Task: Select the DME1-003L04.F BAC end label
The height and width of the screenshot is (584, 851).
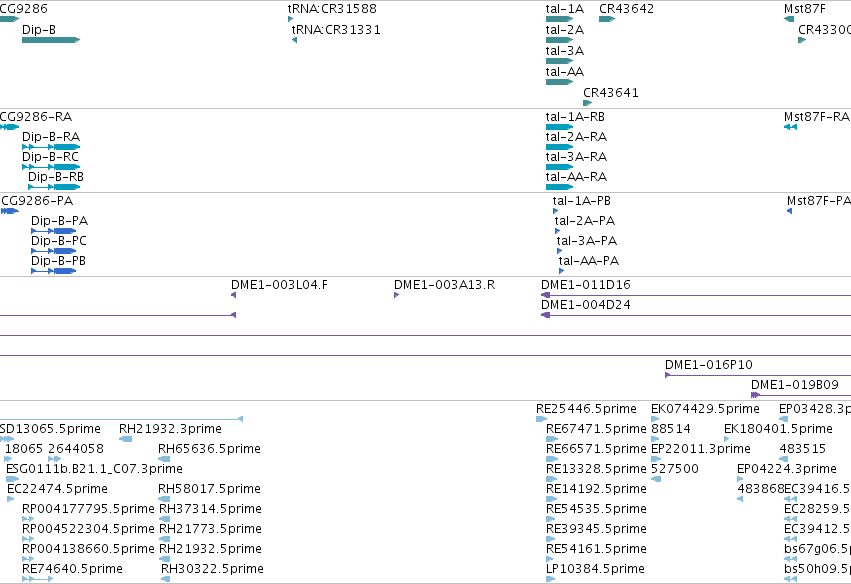Action: tap(280, 285)
